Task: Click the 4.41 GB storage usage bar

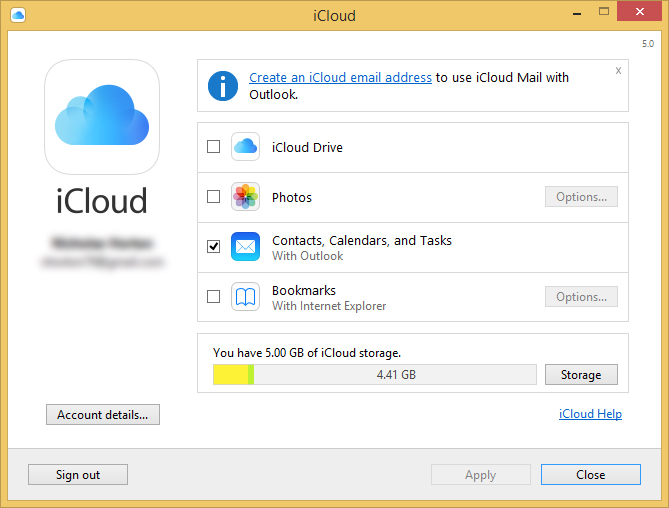Action: click(x=375, y=374)
